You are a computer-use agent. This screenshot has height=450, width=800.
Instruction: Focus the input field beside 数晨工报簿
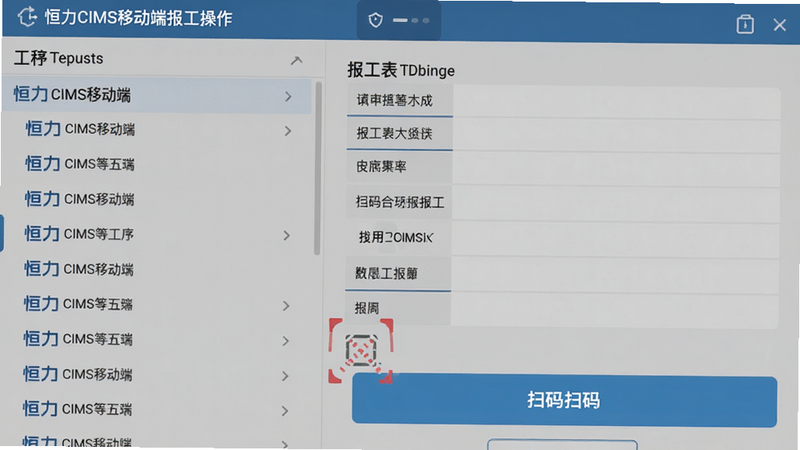[614, 274]
